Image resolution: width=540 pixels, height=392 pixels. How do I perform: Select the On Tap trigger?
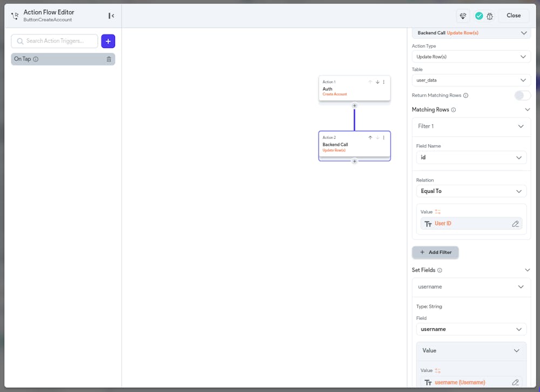click(63, 59)
